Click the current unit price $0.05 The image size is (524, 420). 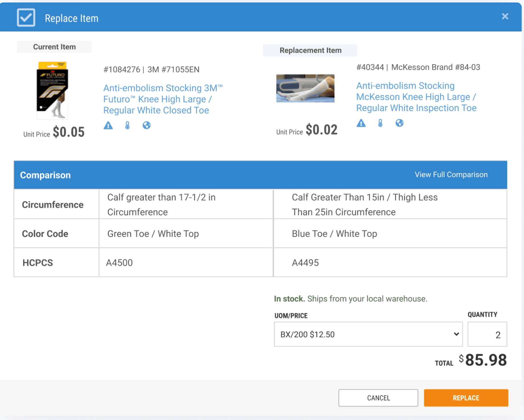[68, 132]
